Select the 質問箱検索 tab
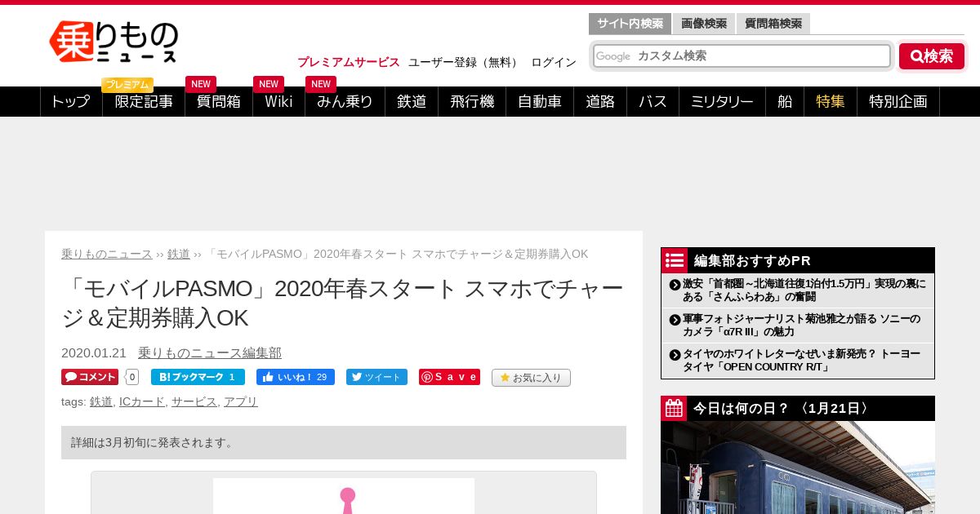 pyautogui.click(x=773, y=24)
